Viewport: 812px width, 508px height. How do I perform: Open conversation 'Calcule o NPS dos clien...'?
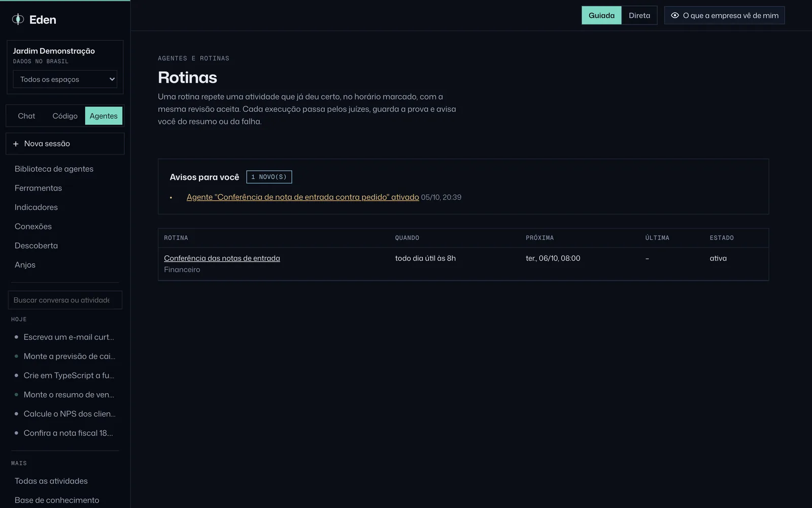(x=65, y=414)
